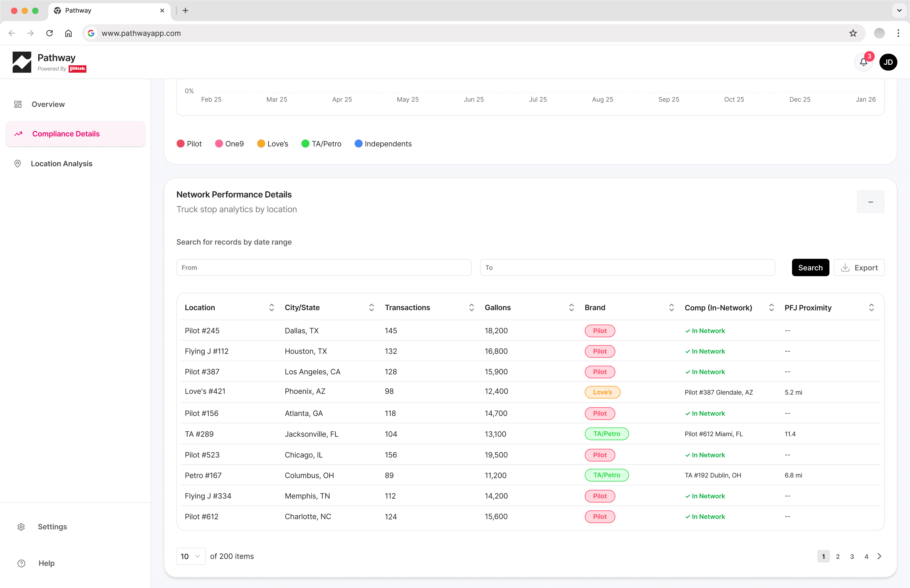
Task: Open Help question mark icon
Action: click(x=21, y=563)
